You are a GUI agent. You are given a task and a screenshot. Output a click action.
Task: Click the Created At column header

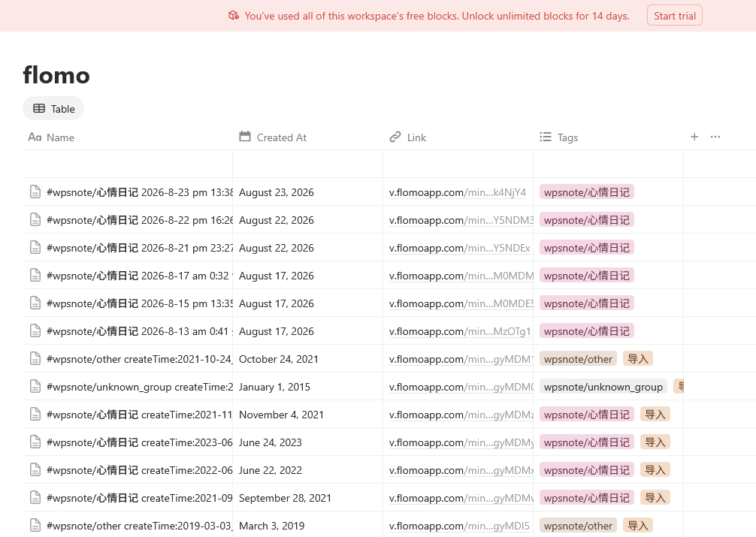coord(307,137)
